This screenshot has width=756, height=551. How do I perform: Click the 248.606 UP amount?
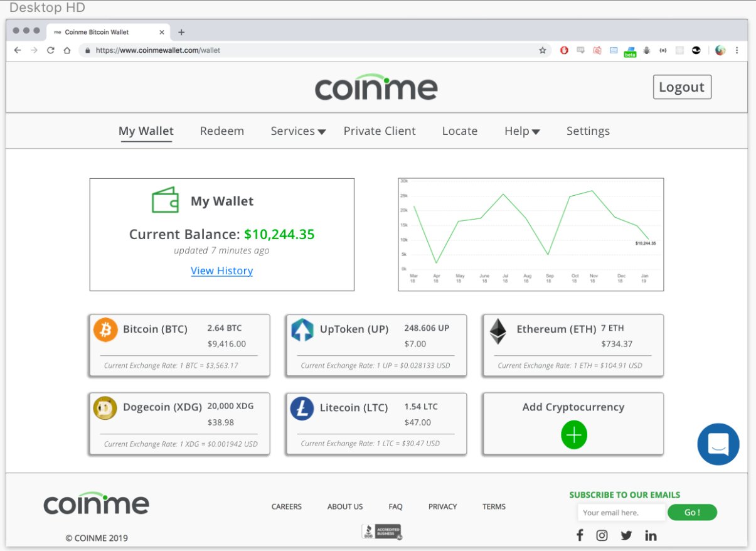tap(427, 328)
